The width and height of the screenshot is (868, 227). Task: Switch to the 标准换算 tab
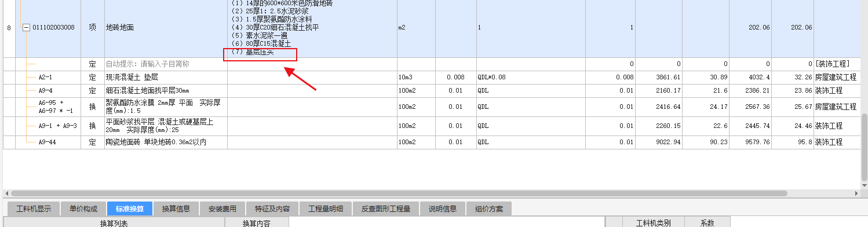pyautogui.click(x=130, y=208)
